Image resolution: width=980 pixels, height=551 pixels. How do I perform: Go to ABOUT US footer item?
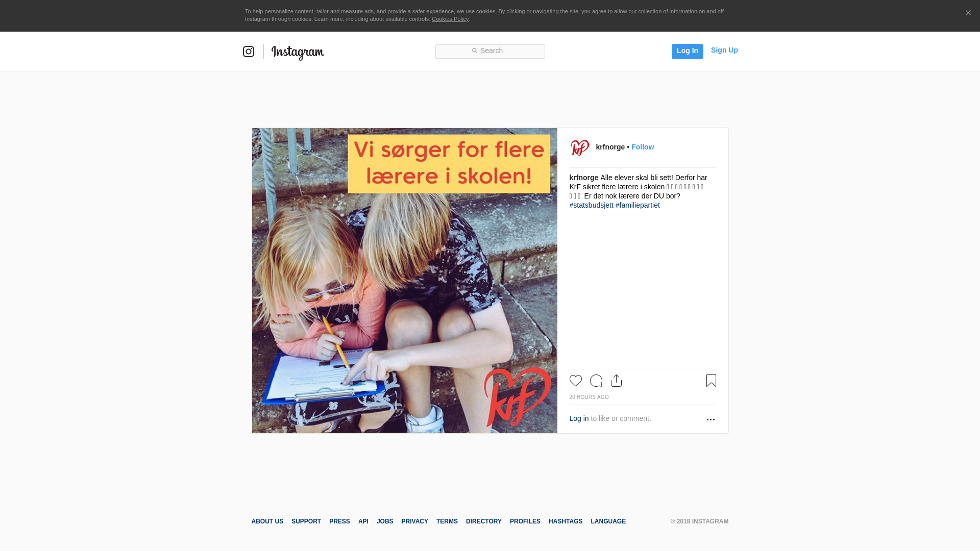pos(267,521)
